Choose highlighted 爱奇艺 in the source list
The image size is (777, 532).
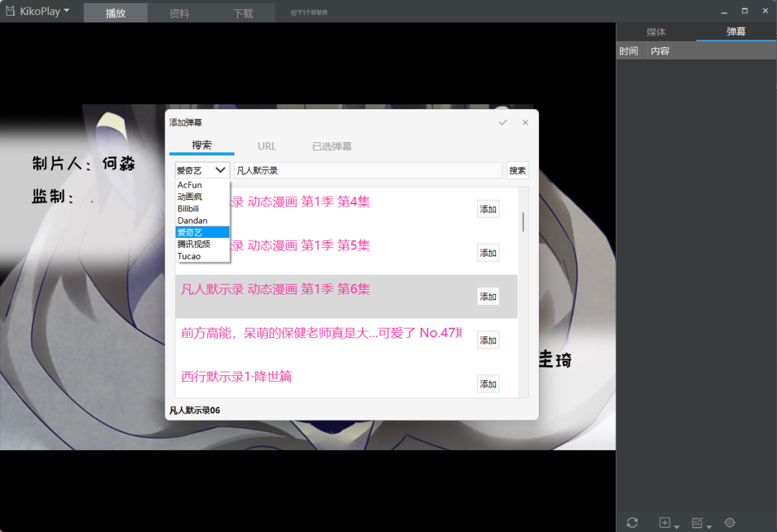tap(202, 232)
